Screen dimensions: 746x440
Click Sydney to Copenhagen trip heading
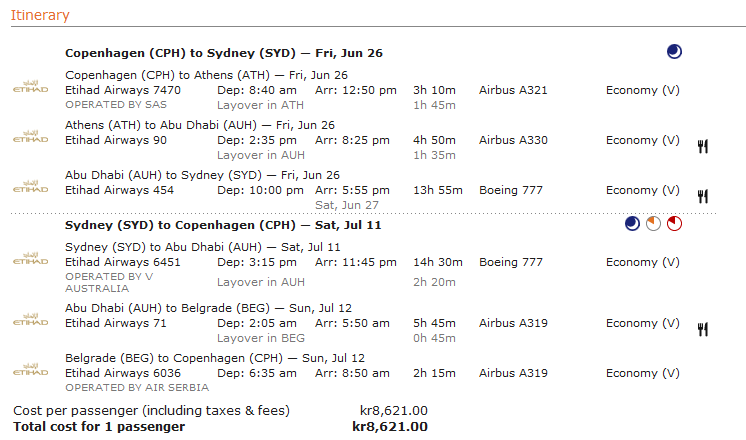(223, 225)
